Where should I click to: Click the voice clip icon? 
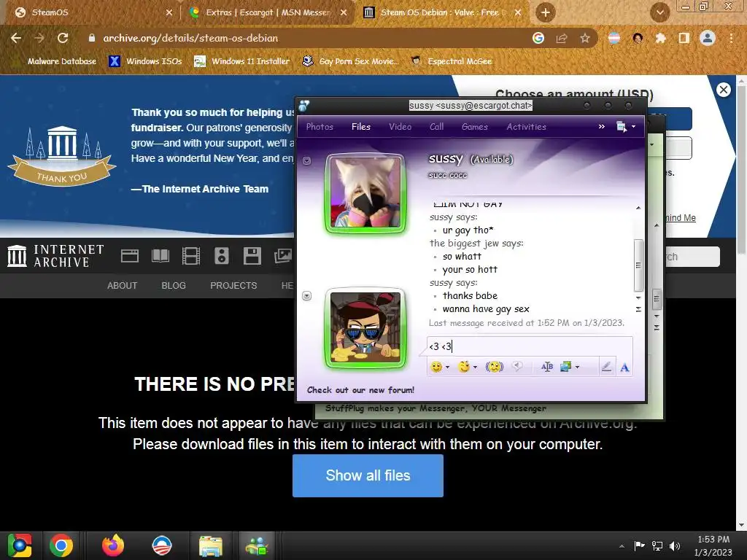[517, 366]
